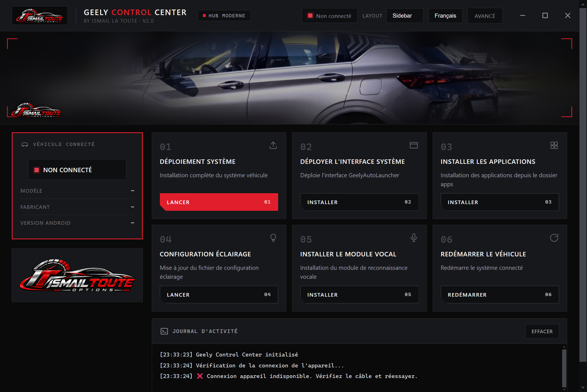Image resolution: width=587 pixels, height=392 pixels.
Task: Click the REDÉMARRER LE VÉHICULE title
Action: [x=483, y=254]
